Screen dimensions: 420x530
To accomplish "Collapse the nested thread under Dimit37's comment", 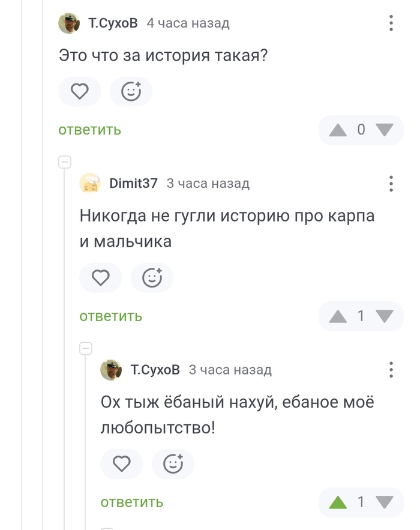I will (86, 348).
